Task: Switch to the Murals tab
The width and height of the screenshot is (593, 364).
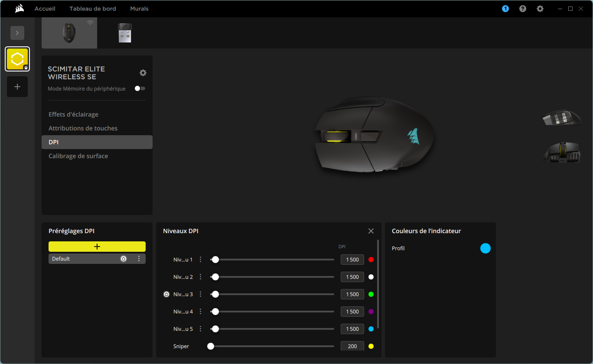Action: [139, 9]
